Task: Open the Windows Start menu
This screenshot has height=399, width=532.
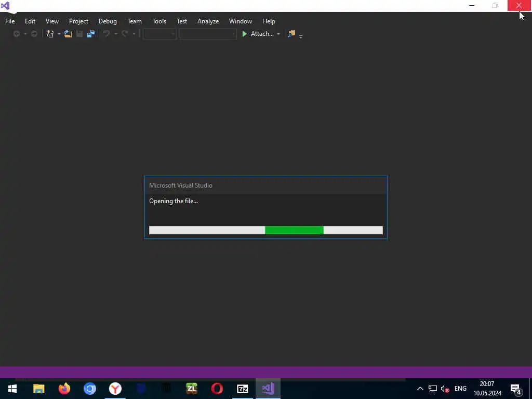Action: point(12,389)
